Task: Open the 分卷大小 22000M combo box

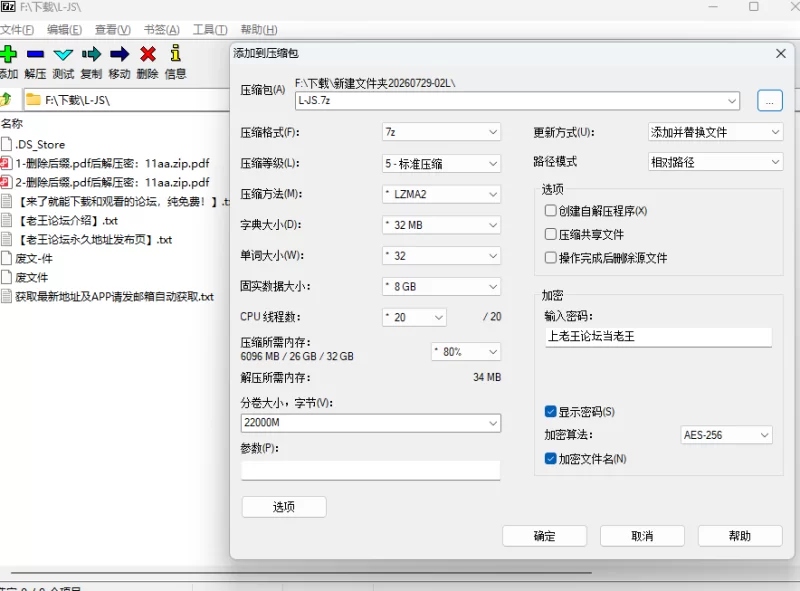Action: click(370, 423)
